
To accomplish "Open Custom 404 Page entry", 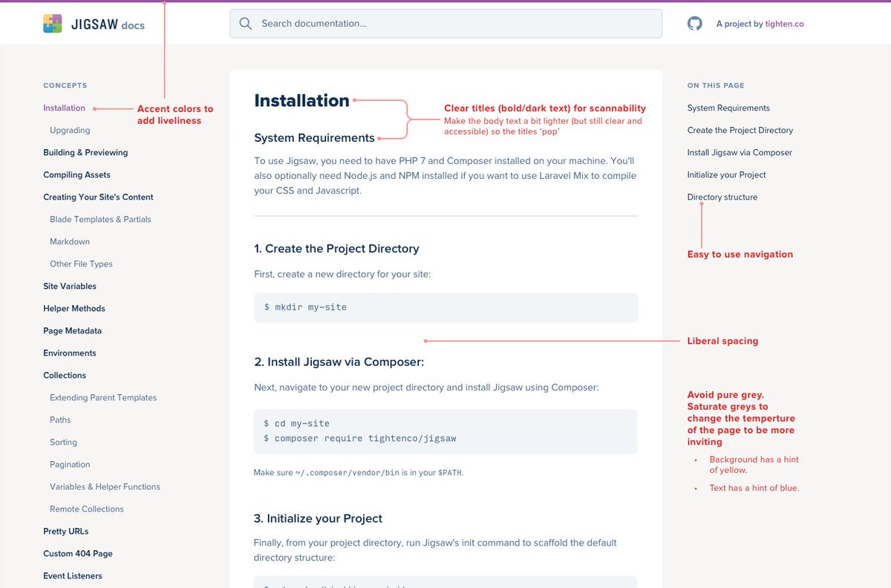I will (x=78, y=553).
